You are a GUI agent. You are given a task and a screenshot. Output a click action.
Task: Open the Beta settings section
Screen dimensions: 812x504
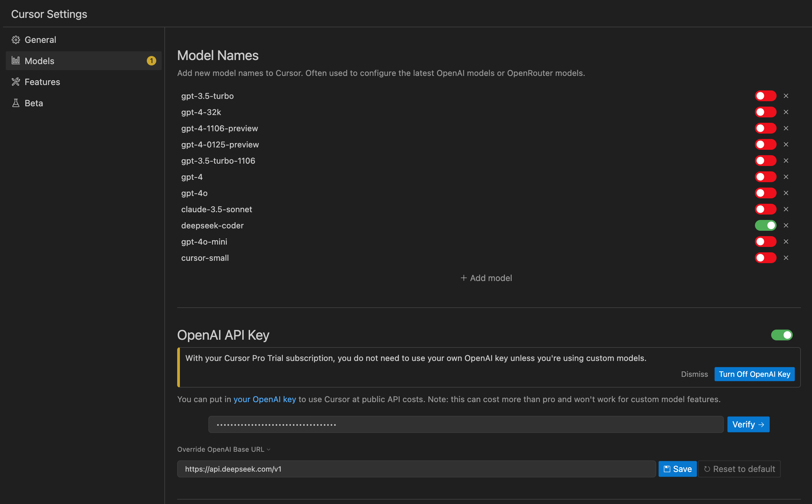coord(83,103)
